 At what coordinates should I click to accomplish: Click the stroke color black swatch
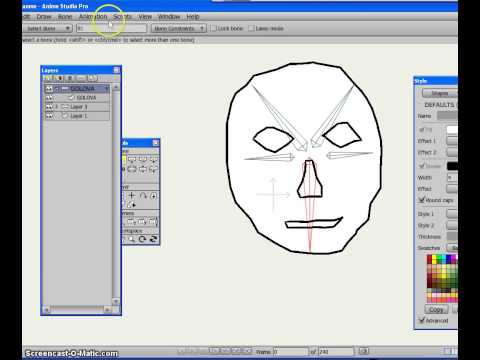tap(452, 166)
